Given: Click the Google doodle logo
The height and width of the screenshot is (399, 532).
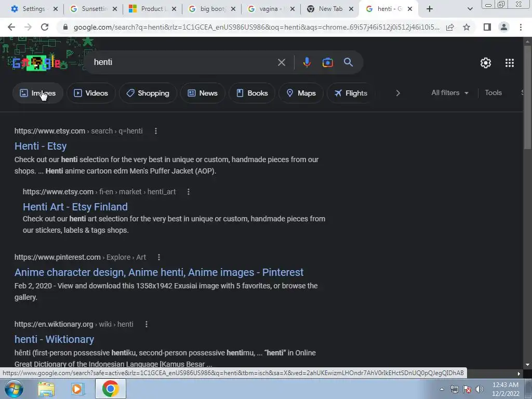Looking at the screenshot, I should pyautogui.click(x=37, y=63).
